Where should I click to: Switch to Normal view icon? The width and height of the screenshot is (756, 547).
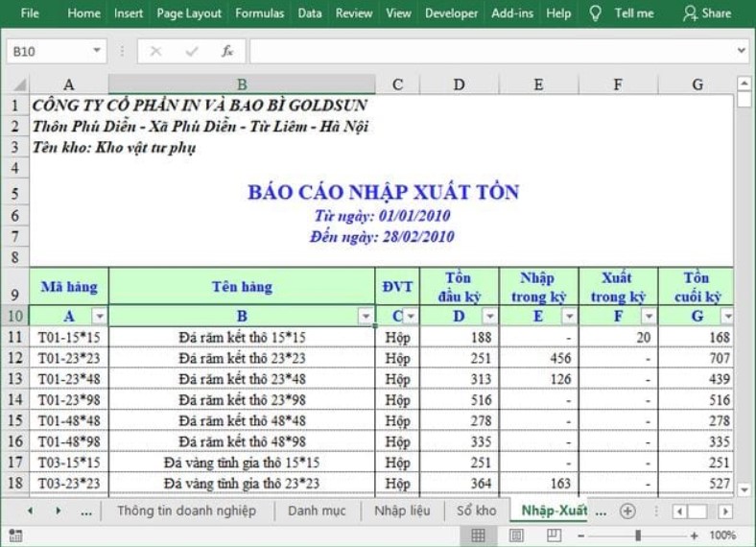click(x=478, y=535)
